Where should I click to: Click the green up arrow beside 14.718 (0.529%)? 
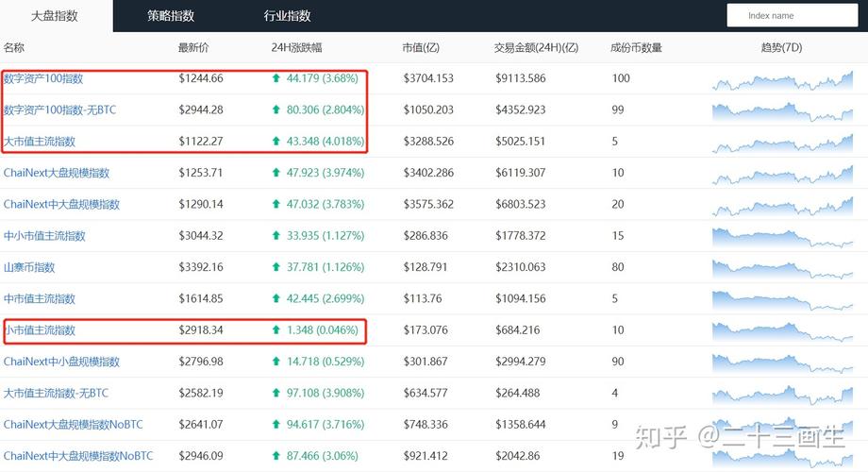point(276,362)
